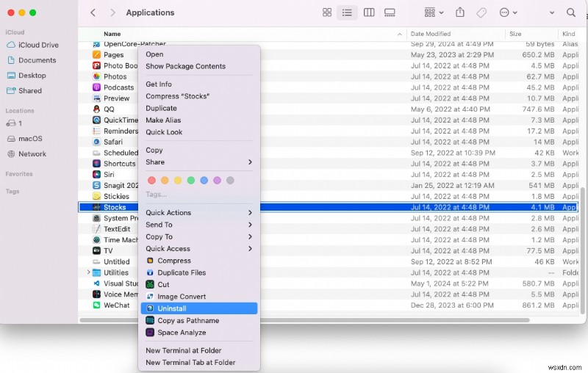This screenshot has width=588, height=373.
Task: Click the Podcasts app icon
Action: [97, 87]
